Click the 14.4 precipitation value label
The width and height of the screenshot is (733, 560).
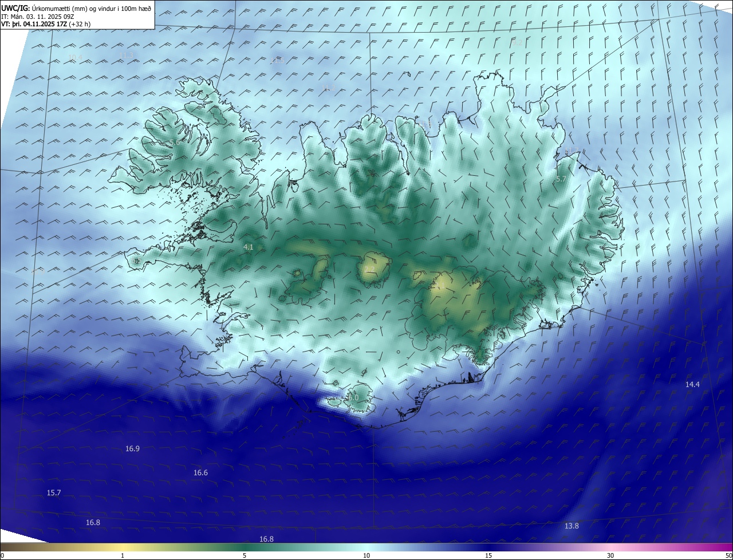click(692, 384)
